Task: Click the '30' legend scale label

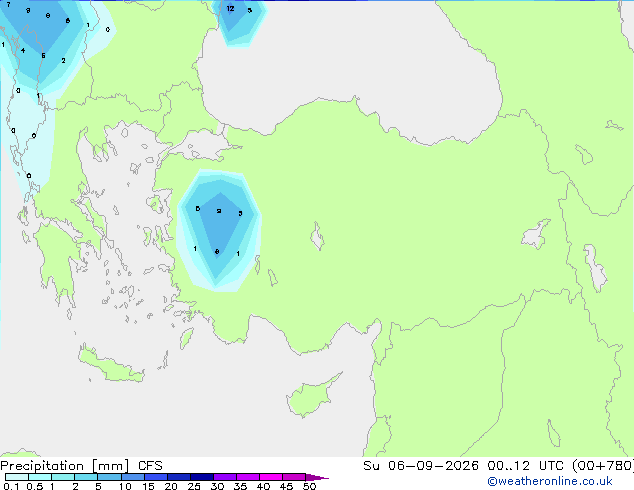Action: 217,486
